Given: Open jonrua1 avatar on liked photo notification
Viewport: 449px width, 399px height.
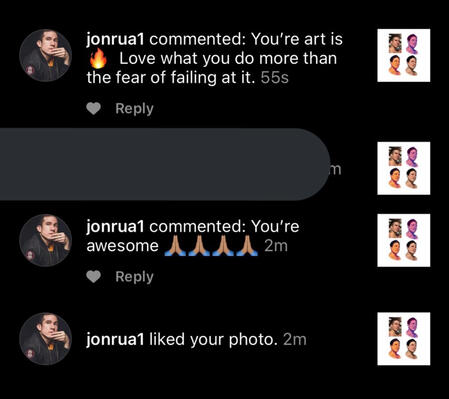Looking at the screenshot, I should [45, 339].
